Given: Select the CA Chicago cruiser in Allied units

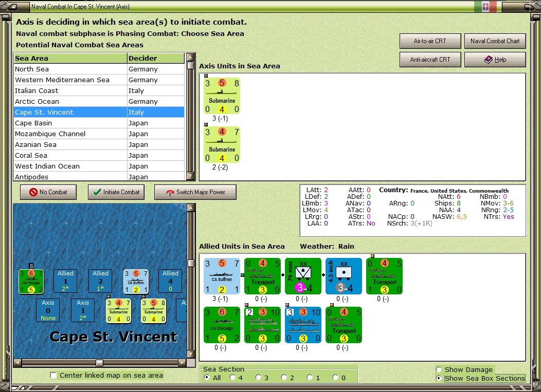Looking at the screenshot, I should 222,325.
